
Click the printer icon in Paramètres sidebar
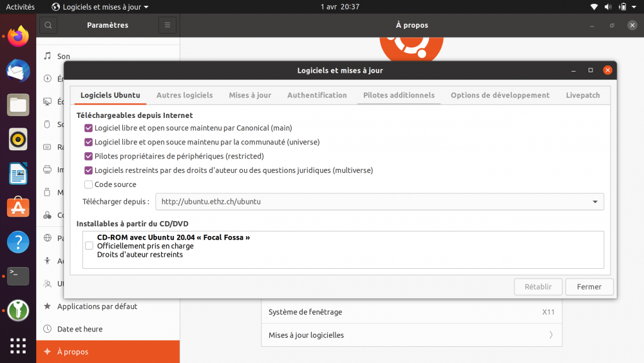(48, 170)
